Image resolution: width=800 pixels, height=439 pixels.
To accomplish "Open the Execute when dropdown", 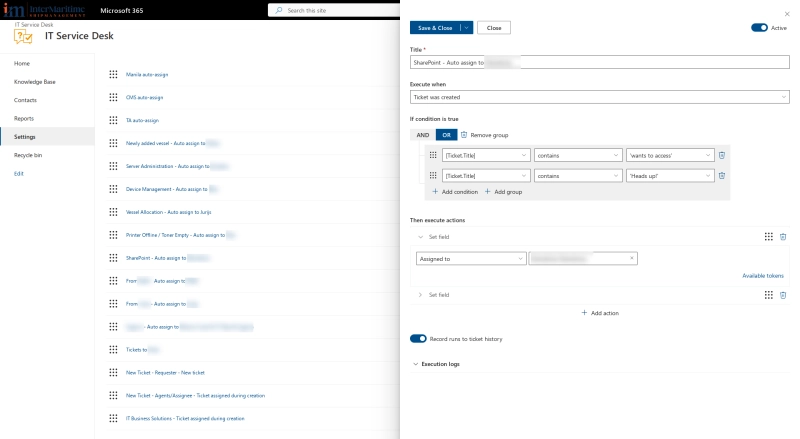I will tap(599, 98).
